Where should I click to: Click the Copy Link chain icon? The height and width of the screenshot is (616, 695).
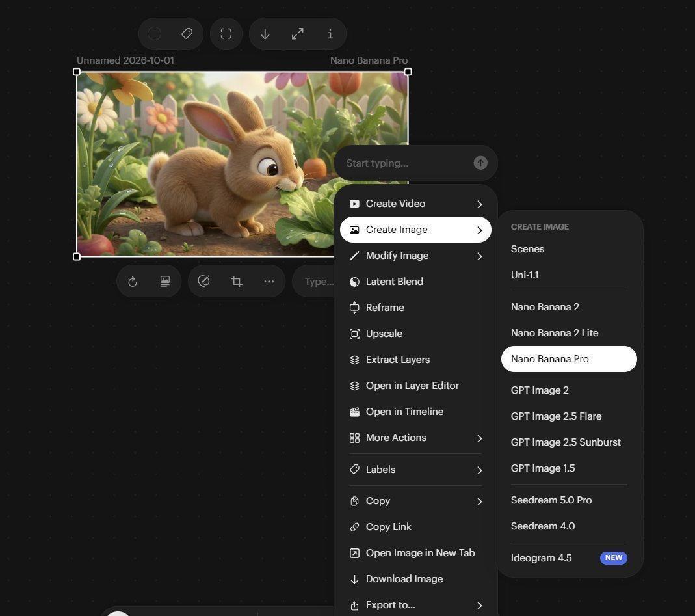[x=354, y=527]
